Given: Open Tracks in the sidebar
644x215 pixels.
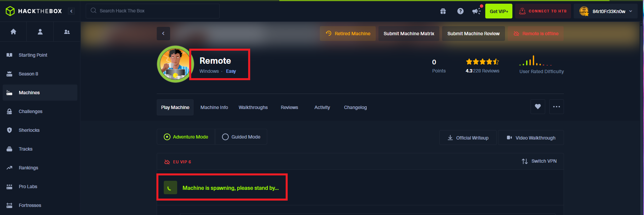Looking at the screenshot, I should [x=40, y=149].
